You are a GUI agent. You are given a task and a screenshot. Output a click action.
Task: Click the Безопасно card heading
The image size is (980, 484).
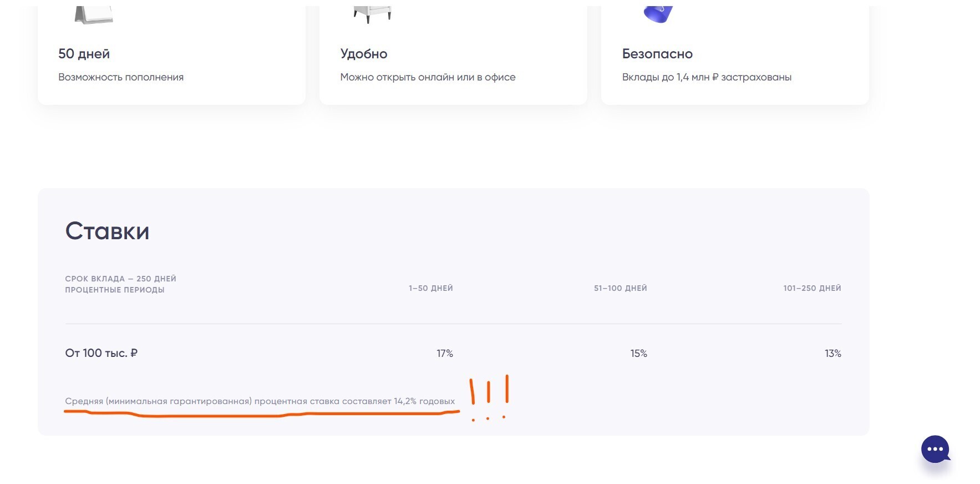coord(657,54)
